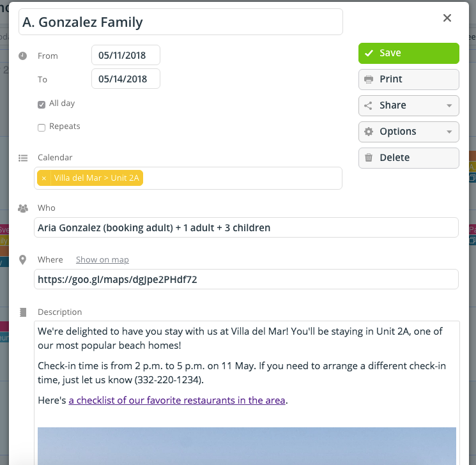Viewport: 476px width, 465px height.
Task: Click the printer icon on Print button
Action: point(369,79)
